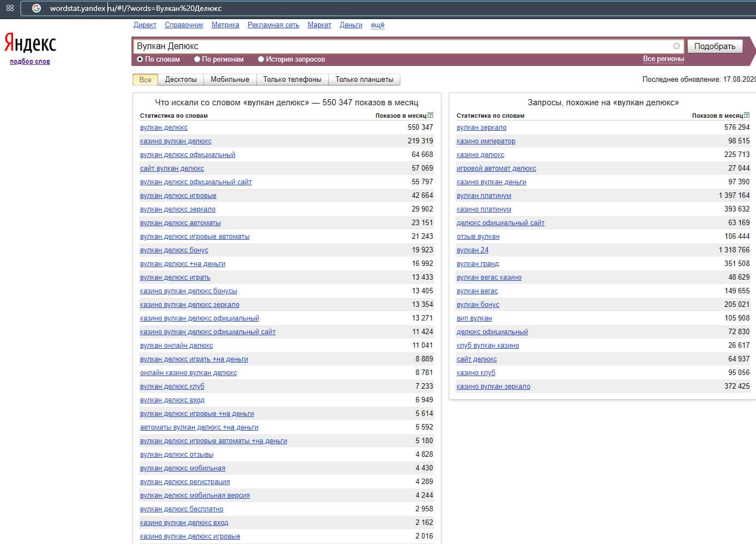Viewport: 756px width, 544px height.
Task: Open the 'Директ' service link
Action: pyautogui.click(x=145, y=25)
